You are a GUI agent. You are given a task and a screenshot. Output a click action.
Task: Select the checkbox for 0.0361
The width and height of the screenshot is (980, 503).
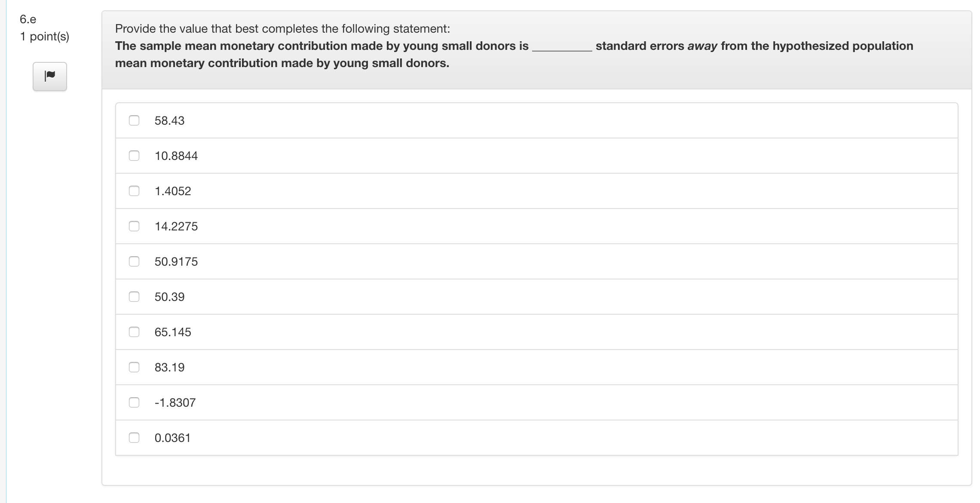click(134, 438)
